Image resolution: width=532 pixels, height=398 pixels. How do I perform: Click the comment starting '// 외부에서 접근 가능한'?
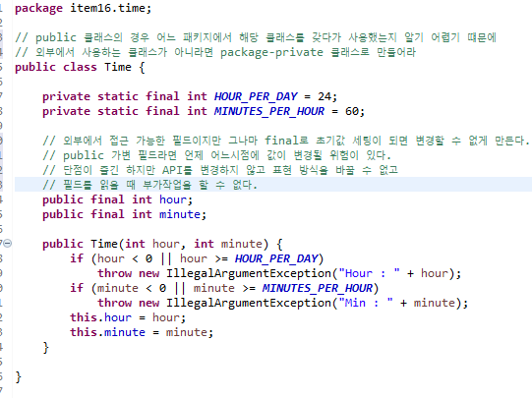coord(286,141)
